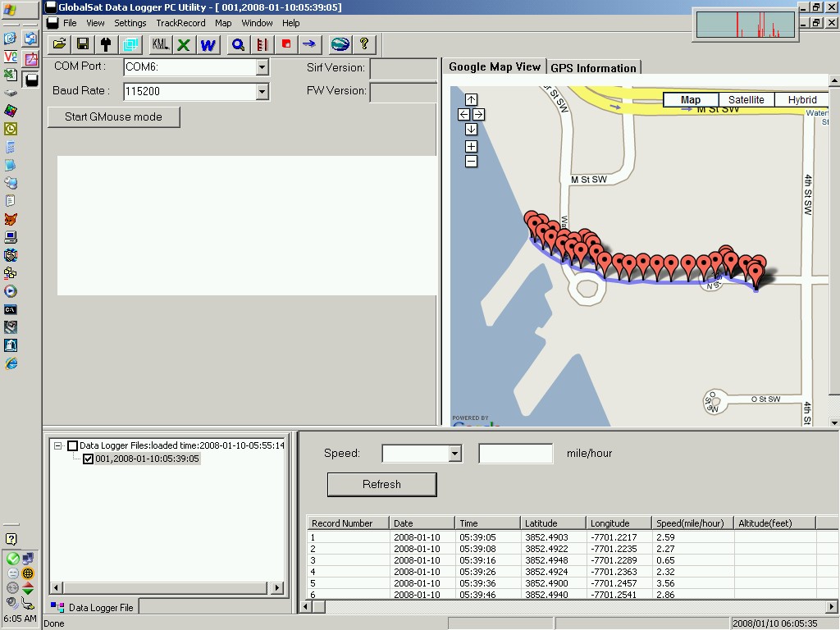Click the blue W Word export icon
This screenshot has height=630, width=840.
click(208, 44)
